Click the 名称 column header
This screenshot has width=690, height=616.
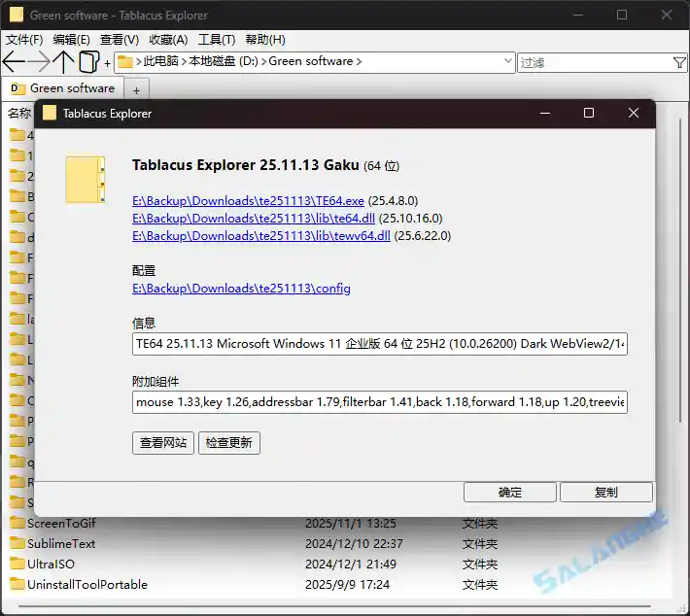tap(19, 113)
